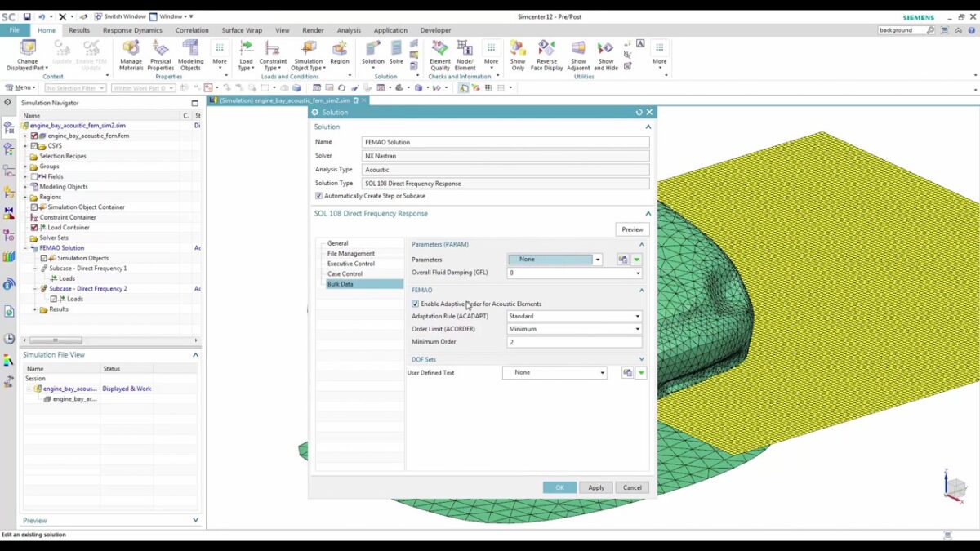
Task: Open the No Selection Filter dropdown
Action: click(x=75, y=88)
